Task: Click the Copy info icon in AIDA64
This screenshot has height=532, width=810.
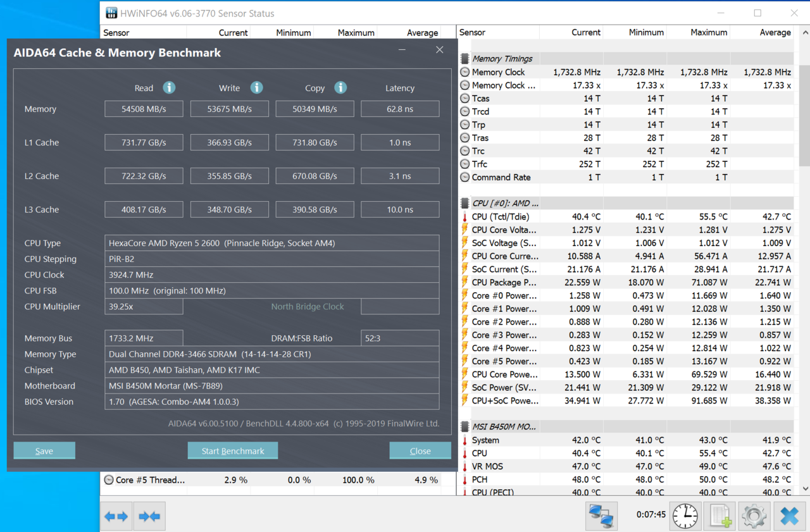Action: 340,88
